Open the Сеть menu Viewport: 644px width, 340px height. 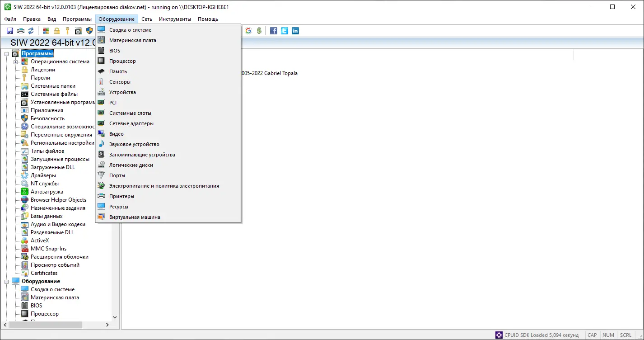tap(147, 19)
